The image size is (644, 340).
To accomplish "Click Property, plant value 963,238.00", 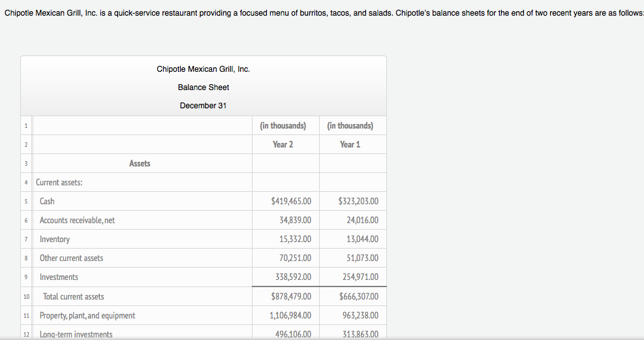I will [361, 315].
